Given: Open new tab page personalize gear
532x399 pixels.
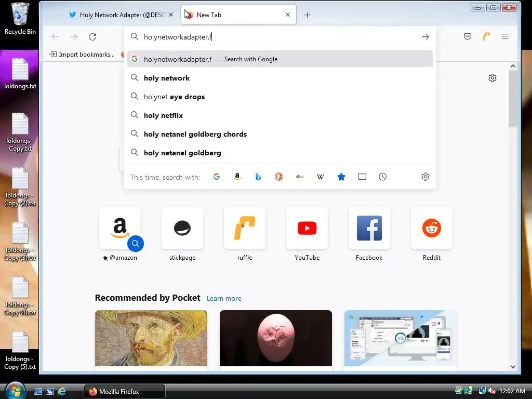Looking at the screenshot, I should pyautogui.click(x=493, y=78).
